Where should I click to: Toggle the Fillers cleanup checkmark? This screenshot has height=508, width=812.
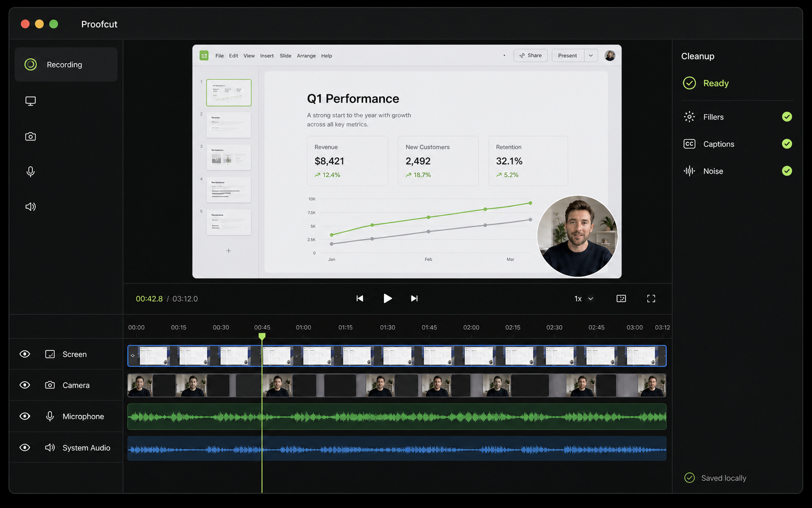[787, 117]
